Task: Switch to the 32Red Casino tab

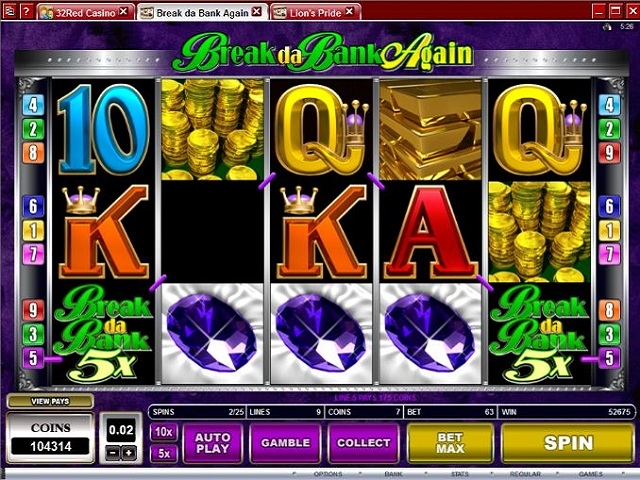Action: [x=86, y=12]
